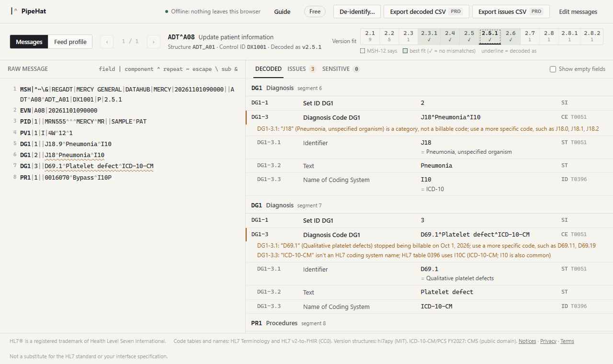This screenshot has height=364, width=613.
Task: Select HL7 version 2.3.1
Action: [x=429, y=36]
